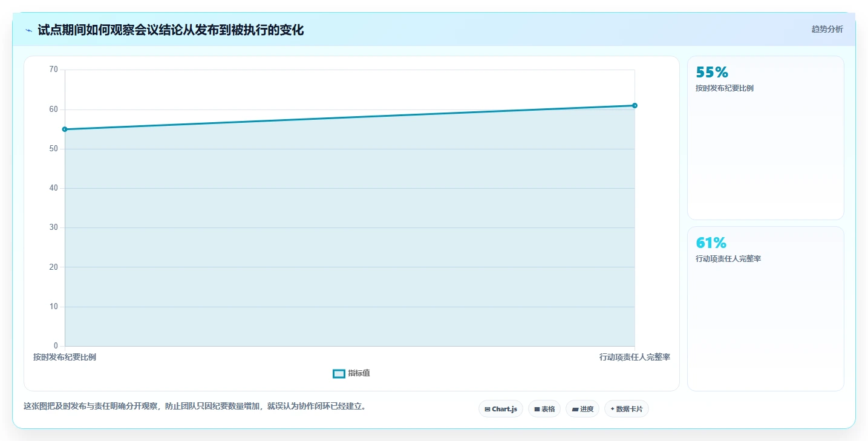This screenshot has height=441, width=868.
Task: Click the 指标值 legend color box
Action: (x=339, y=374)
